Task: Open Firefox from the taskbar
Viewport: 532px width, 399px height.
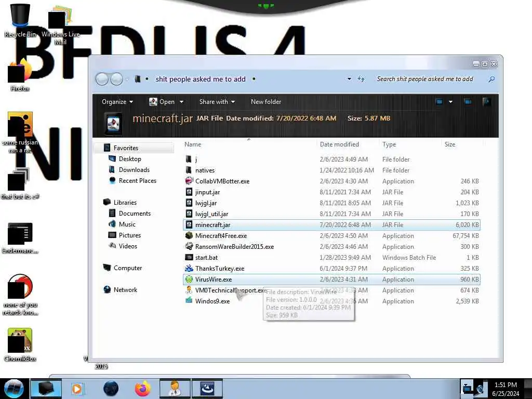Action: (142, 389)
